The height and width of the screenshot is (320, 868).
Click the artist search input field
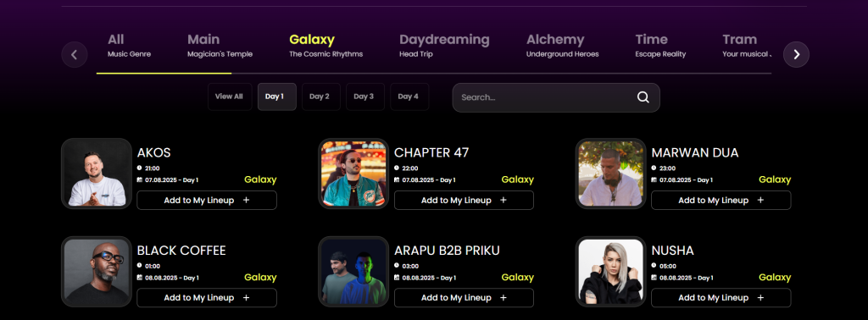click(x=556, y=97)
